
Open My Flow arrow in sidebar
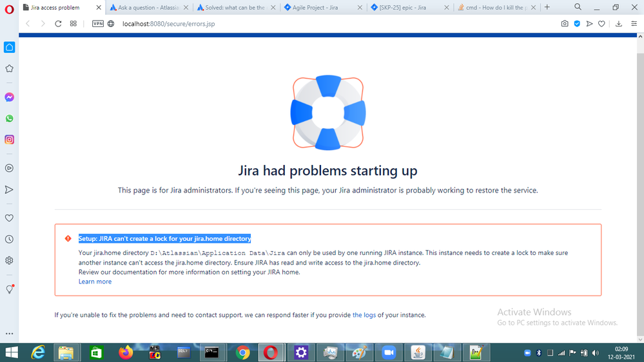(9, 189)
